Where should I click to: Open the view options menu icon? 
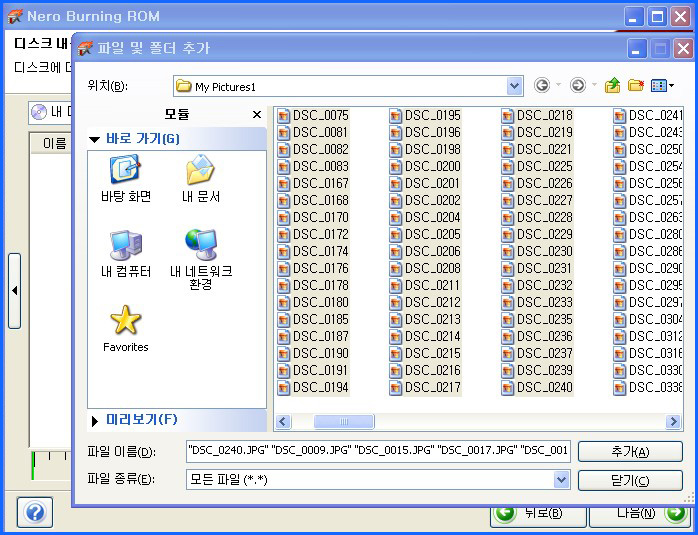click(662, 85)
